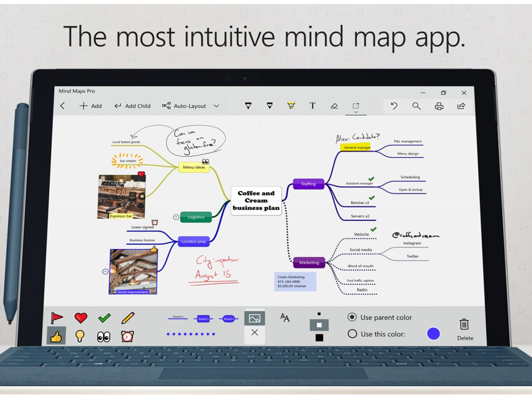Select Use parent color radio
The image size is (532, 399).
coord(352,317)
